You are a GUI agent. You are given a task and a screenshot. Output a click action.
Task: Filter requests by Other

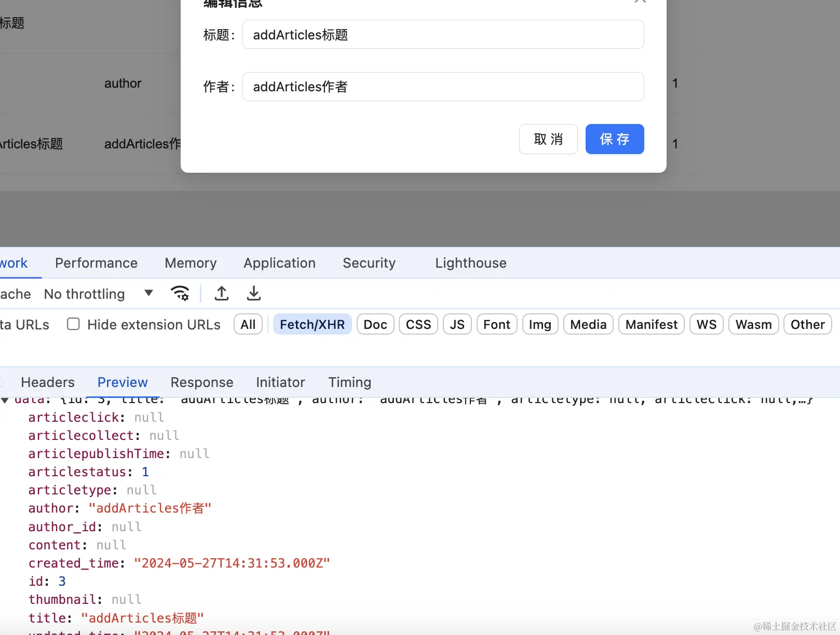tap(808, 324)
